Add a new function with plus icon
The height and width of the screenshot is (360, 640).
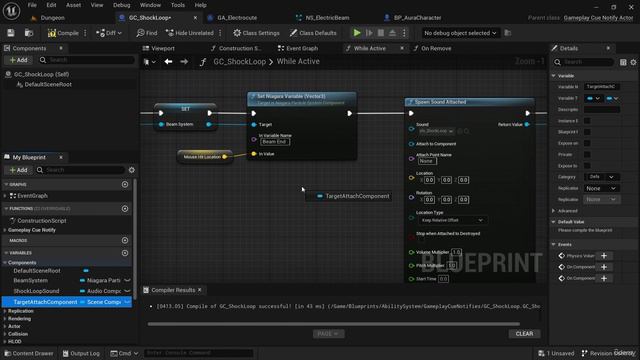click(x=125, y=209)
